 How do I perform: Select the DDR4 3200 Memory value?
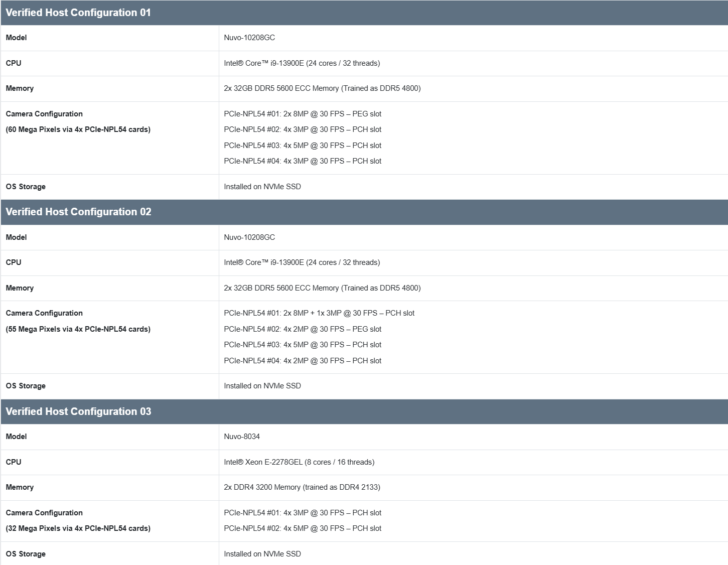[302, 487]
